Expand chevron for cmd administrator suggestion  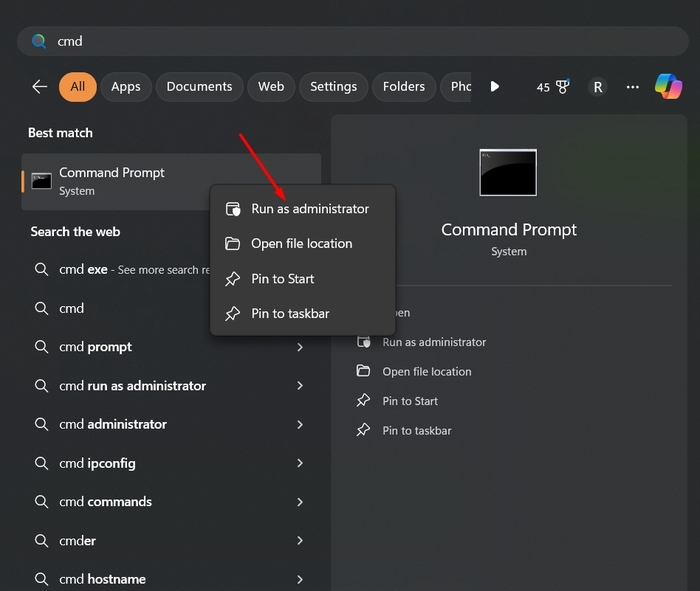click(x=300, y=425)
